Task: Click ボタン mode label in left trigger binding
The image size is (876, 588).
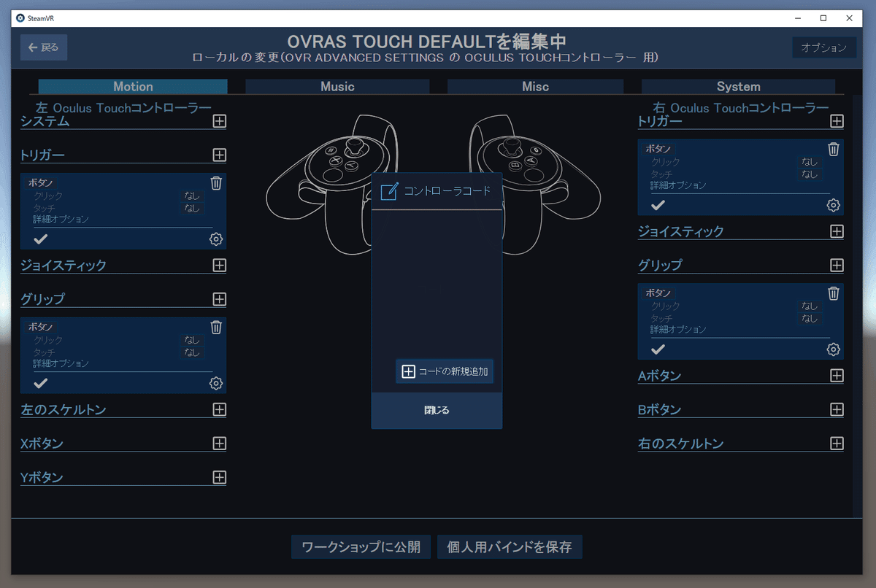Action: click(x=40, y=183)
